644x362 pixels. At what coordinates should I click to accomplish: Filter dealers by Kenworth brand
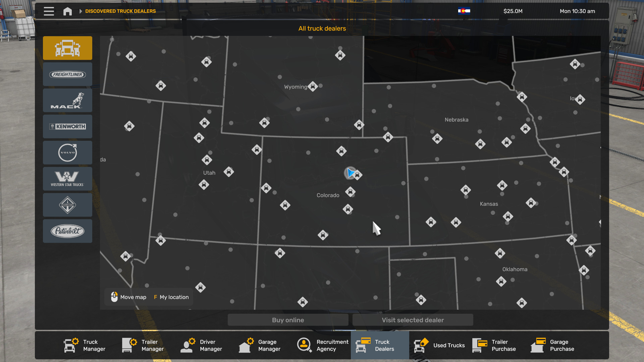coord(67,127)
